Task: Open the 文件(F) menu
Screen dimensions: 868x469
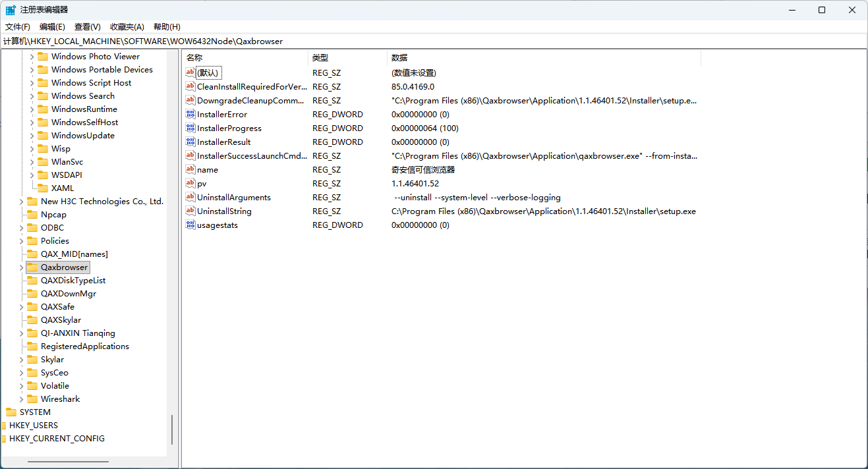Action: point(18,27)
